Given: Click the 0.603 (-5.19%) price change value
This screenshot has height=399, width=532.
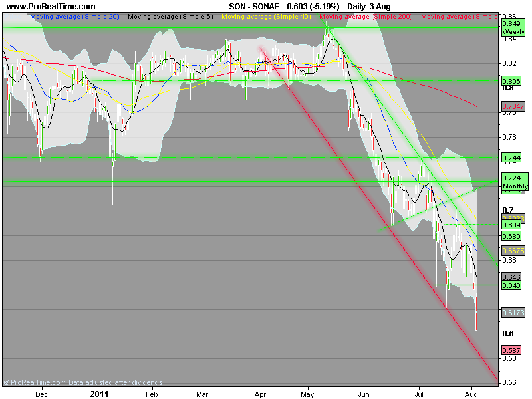Looking at the screenshot, I should click(313, 7).
